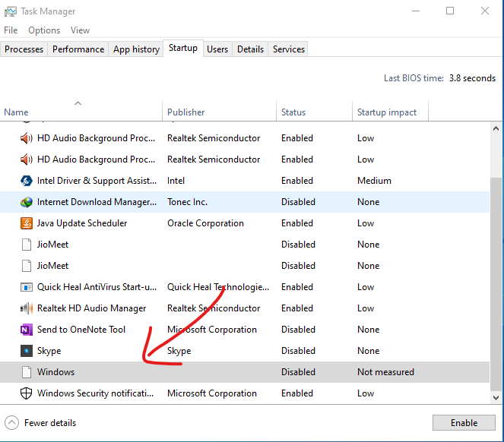This screenshot has height=442, width=504.
Task: Minimize the Task Manager window
Action: coord(416,11)
